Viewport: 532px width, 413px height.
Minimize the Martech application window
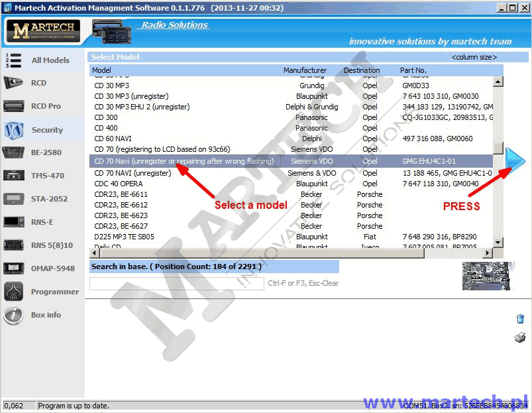pyautogui.click(x=502, y=7)
